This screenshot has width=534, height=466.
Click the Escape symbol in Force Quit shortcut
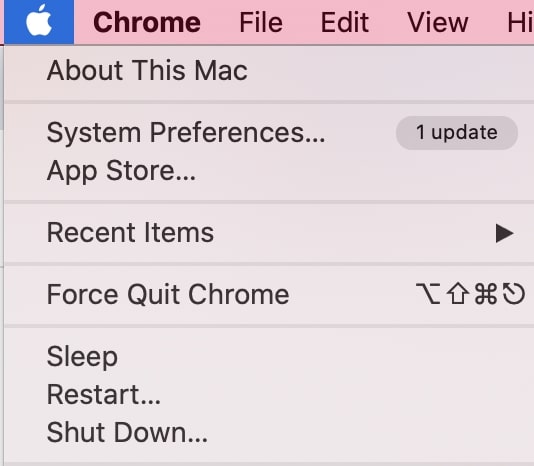[x=514, y=294]
